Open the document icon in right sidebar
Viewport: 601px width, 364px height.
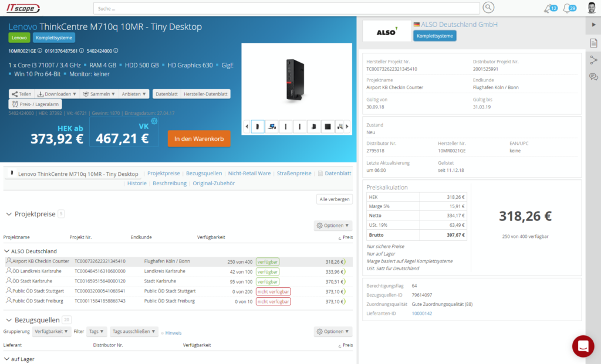[x=594, y=43]
